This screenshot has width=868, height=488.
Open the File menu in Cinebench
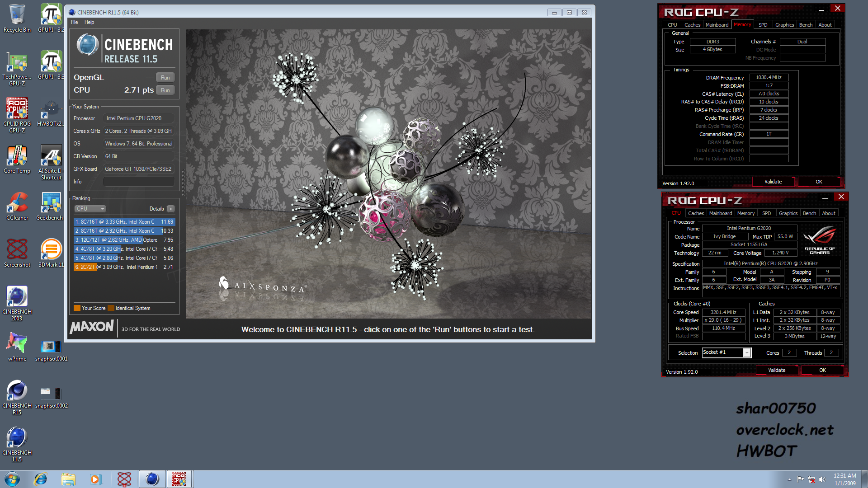pyautogui.click(x=75, y=22)
